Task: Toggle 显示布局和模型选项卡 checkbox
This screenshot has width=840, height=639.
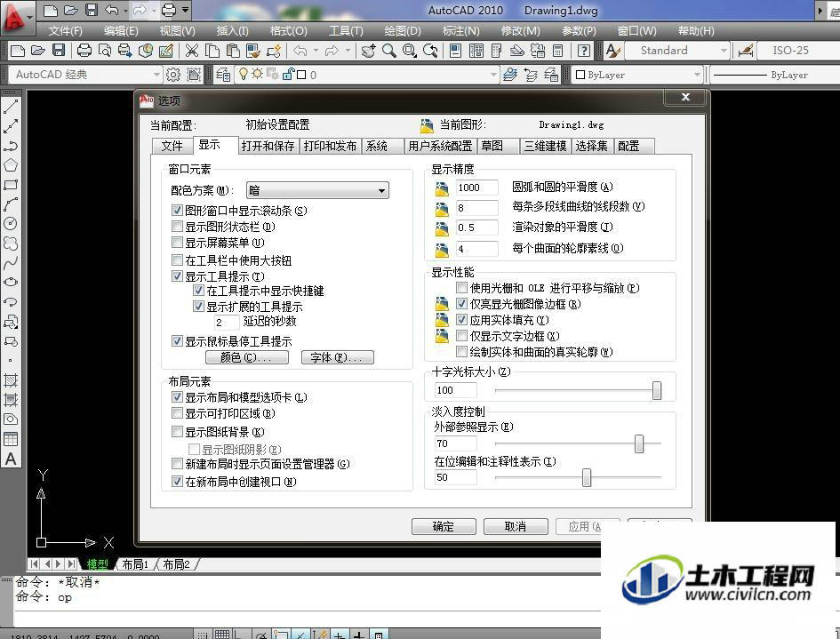Action: 177,397
